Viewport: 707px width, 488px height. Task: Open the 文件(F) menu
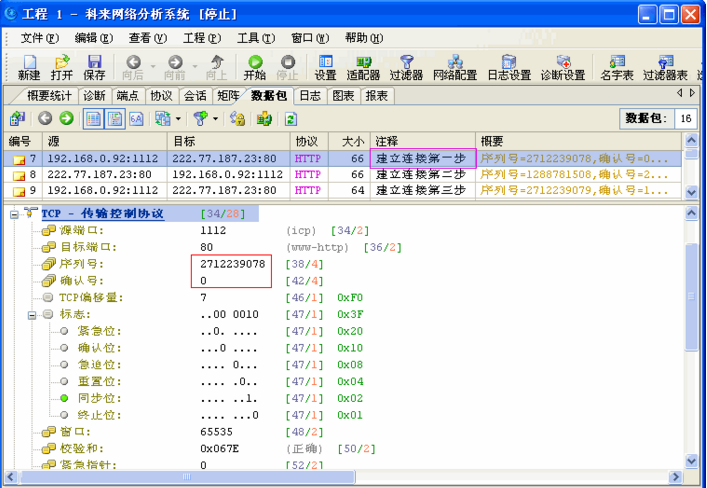click(40, 38)
